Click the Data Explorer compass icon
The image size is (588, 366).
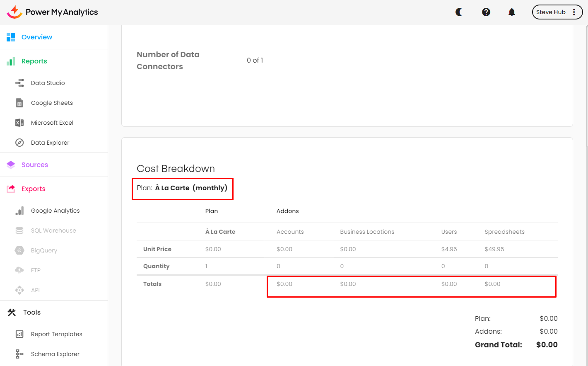[19, 143]
